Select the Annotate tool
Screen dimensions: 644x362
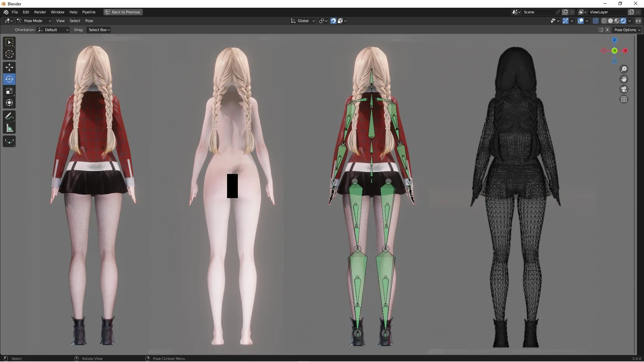(x=9, y=116)
